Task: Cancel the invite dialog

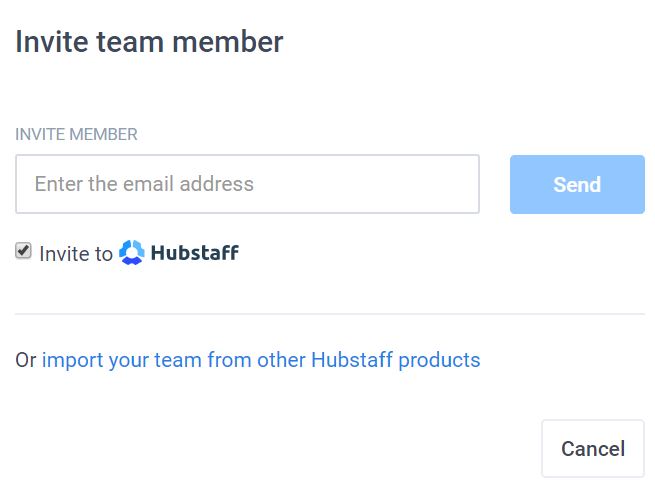Action: click(x=593, y=449)
